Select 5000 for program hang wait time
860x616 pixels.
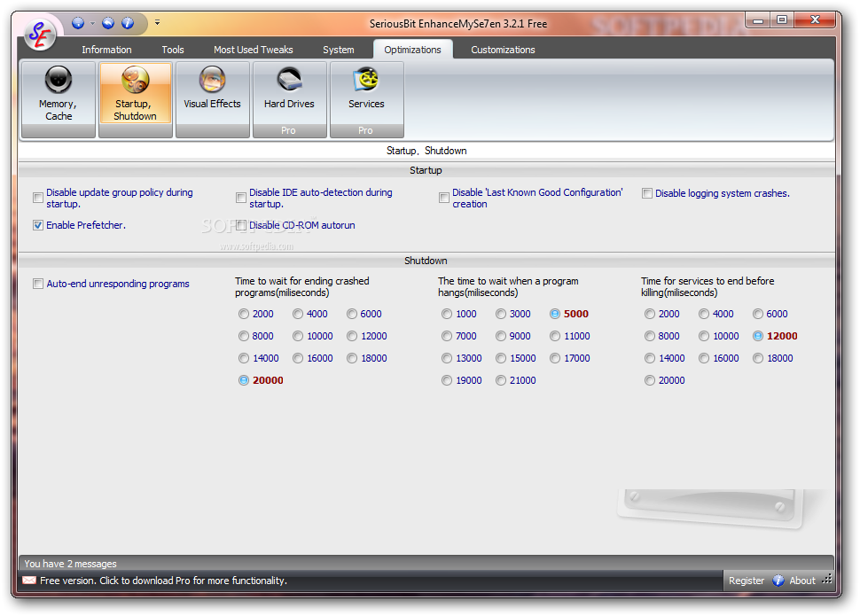(x=555, y=314)
